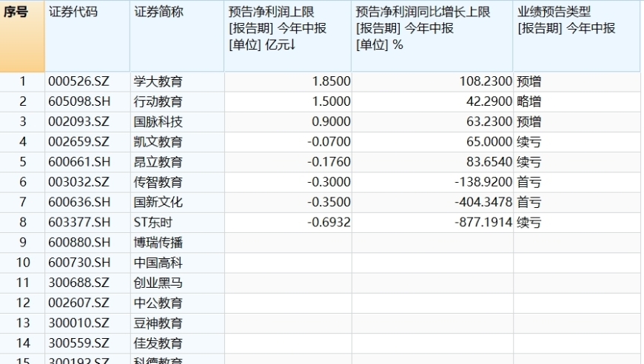The height and width of the screenshot is (364, 644).
Task: Click profit value 0.9000
Action: pyautogui.click(x=331, y=121)
